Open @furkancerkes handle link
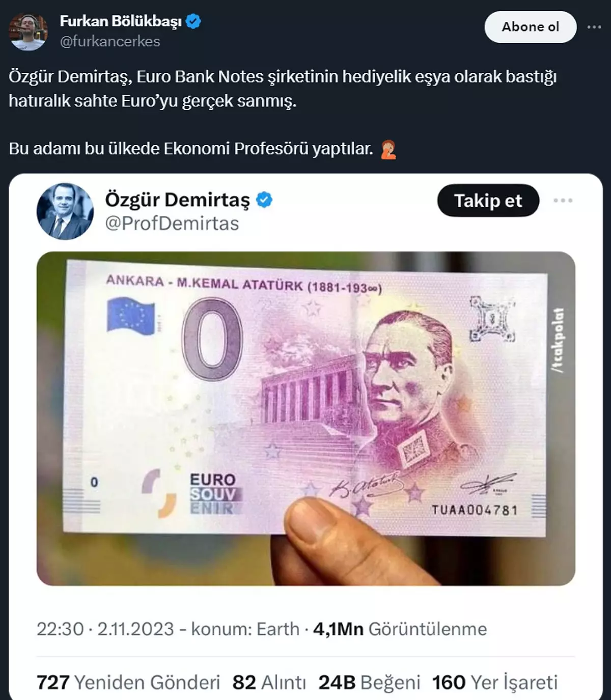611x700 pixels. (110, 41)
